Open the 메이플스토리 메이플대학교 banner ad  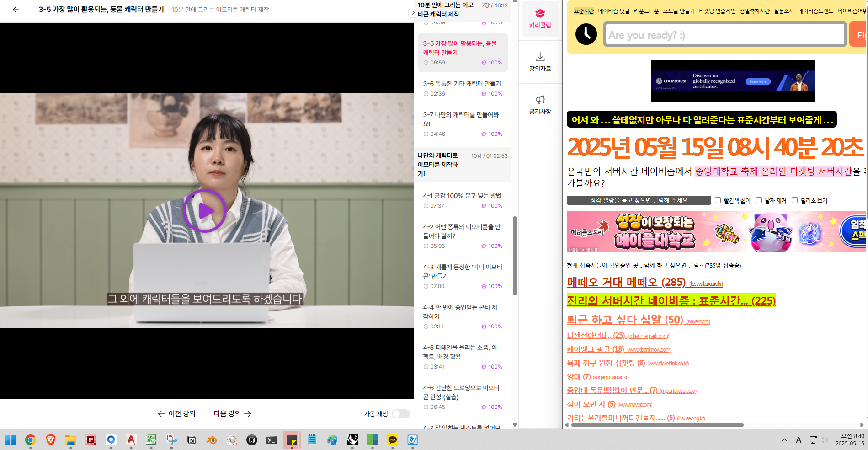coord(716,232)
